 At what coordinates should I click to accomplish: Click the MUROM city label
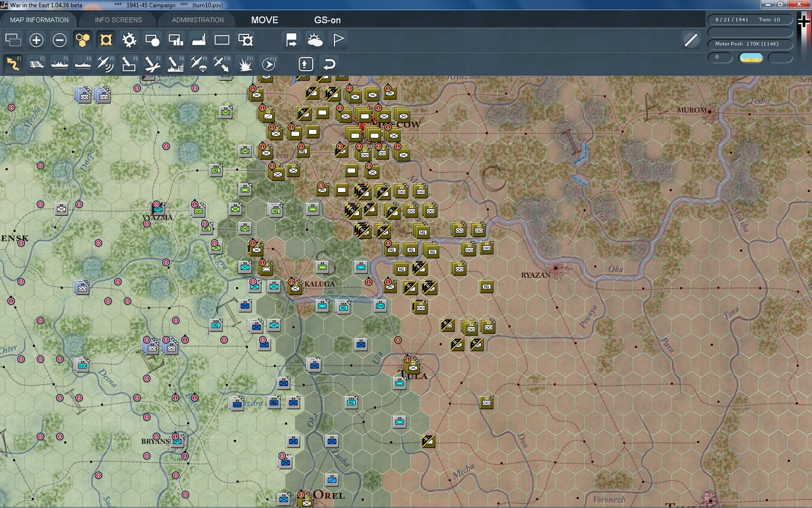coord(692,110)
